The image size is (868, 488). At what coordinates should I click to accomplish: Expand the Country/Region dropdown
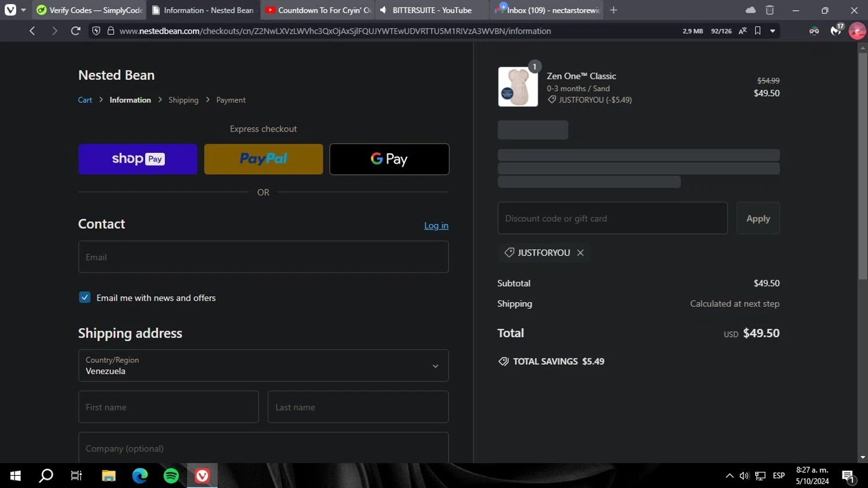(x=263, y=365)
